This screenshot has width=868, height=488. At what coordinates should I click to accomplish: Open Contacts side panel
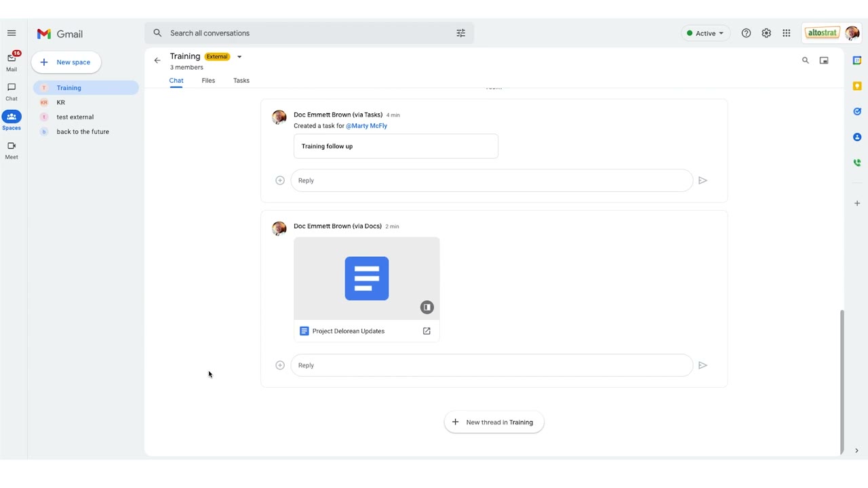(857, 137)
